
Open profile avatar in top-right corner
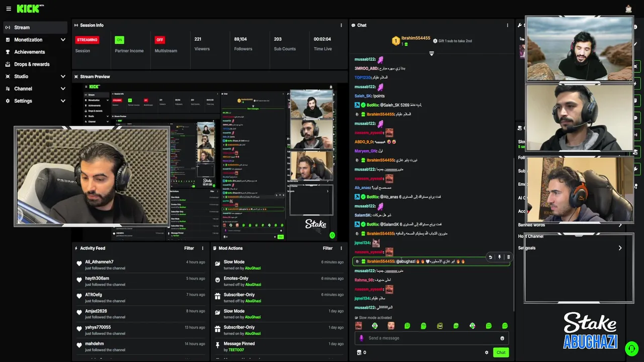tap(628, 9)
